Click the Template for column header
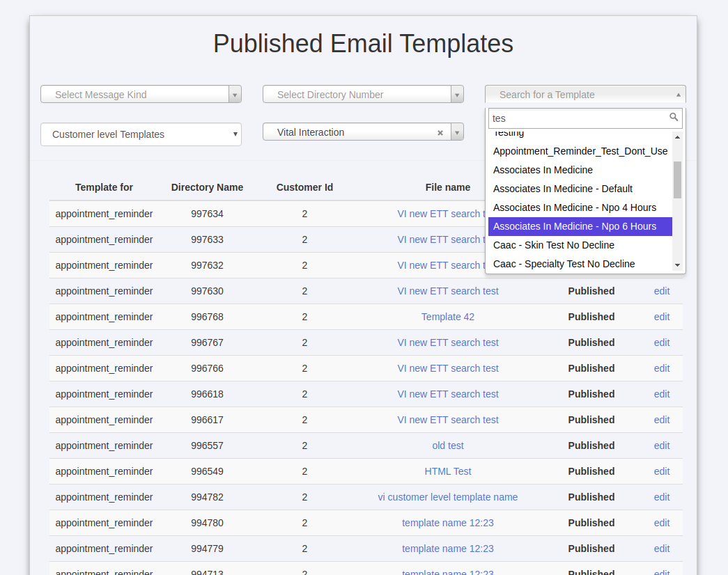This screenshot has width=728, height=575. pos(104,187)
